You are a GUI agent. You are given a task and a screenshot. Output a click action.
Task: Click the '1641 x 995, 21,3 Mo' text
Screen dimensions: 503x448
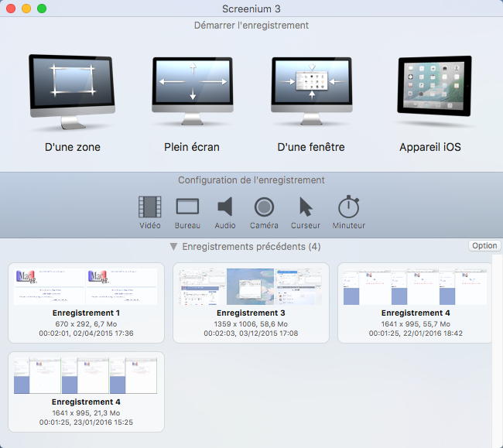coord(86,413)
